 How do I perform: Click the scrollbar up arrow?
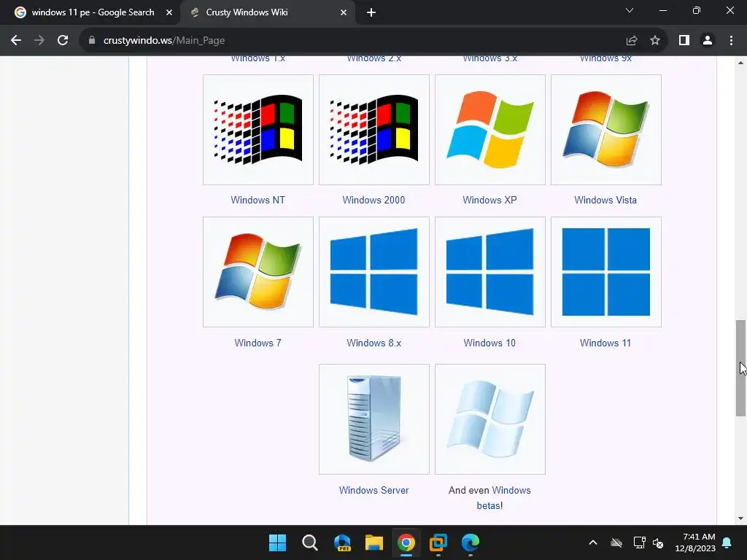(741, 63)
